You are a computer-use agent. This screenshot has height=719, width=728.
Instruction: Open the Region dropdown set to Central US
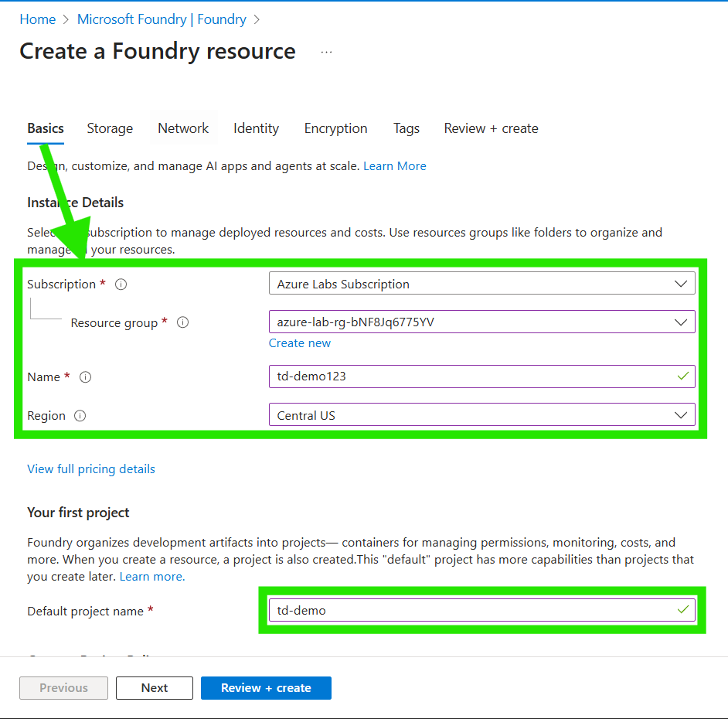point(481,415)
